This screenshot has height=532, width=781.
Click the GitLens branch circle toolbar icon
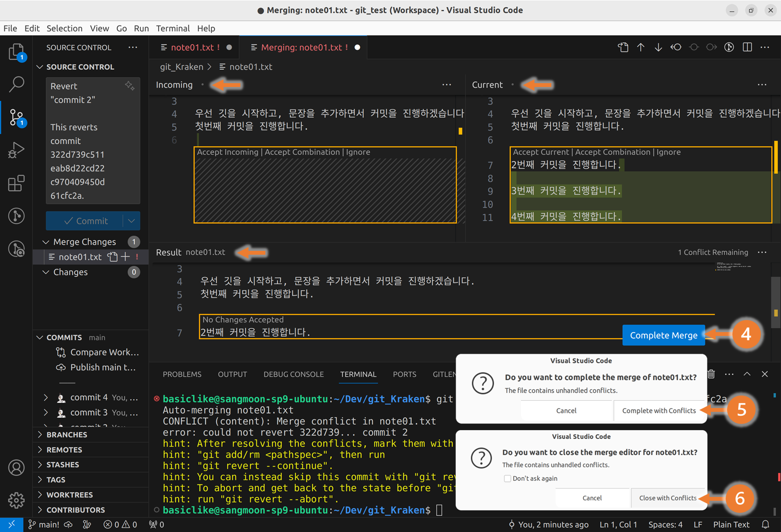pyautogui.click(x=729, y=47)
